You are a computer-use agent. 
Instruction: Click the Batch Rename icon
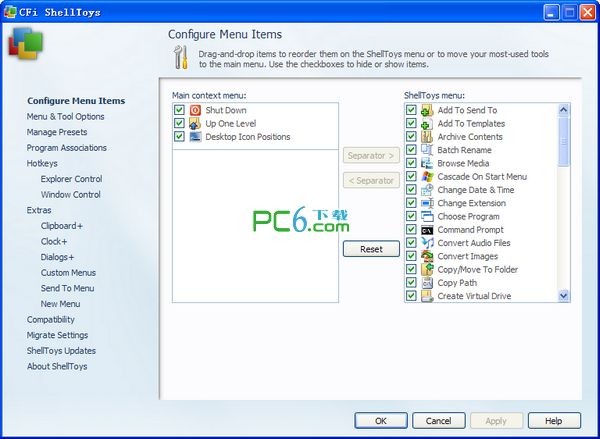[x=427, y=150]
